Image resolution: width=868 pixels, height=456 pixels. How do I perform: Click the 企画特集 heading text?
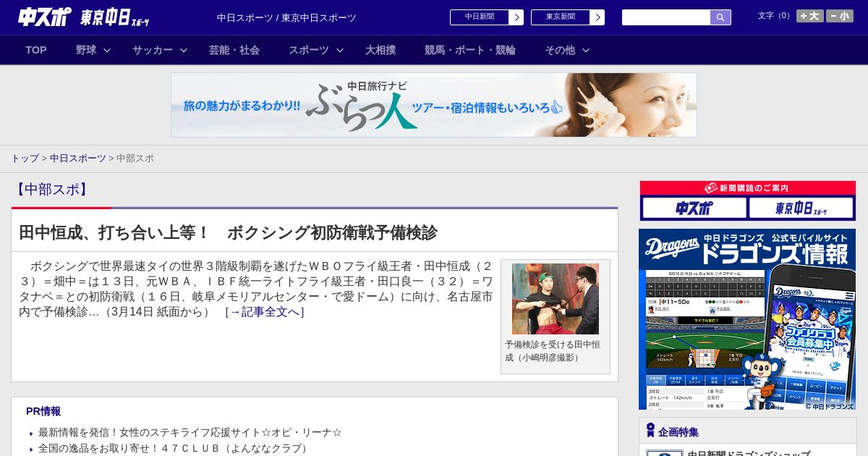[x=678, y=432]
